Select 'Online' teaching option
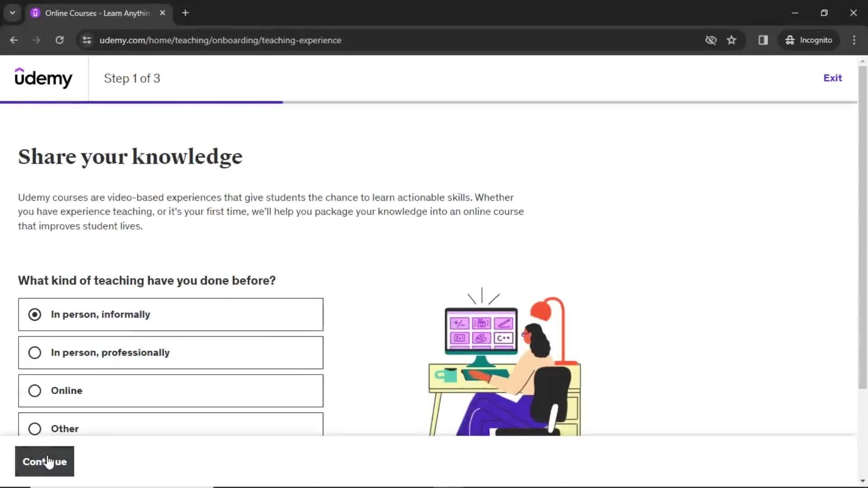The image size is (868, 488). pyautogui.click(x=34, y=390)
